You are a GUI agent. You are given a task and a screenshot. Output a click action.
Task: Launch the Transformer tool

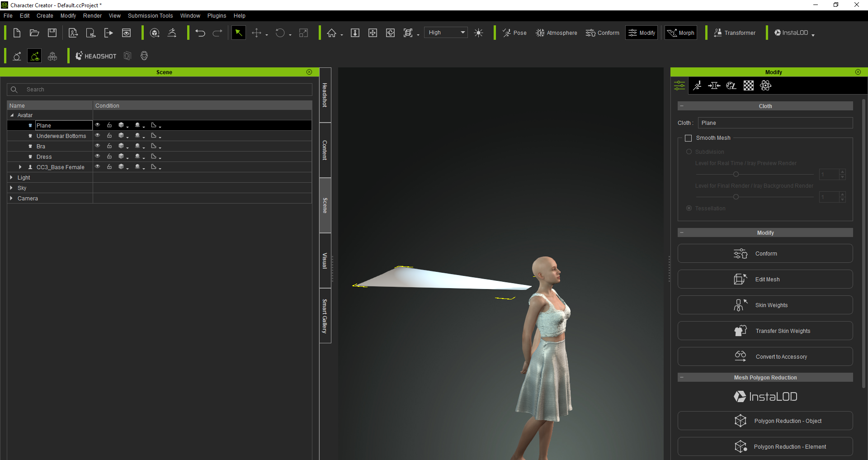pyautogui.click(x=735, y=33)
